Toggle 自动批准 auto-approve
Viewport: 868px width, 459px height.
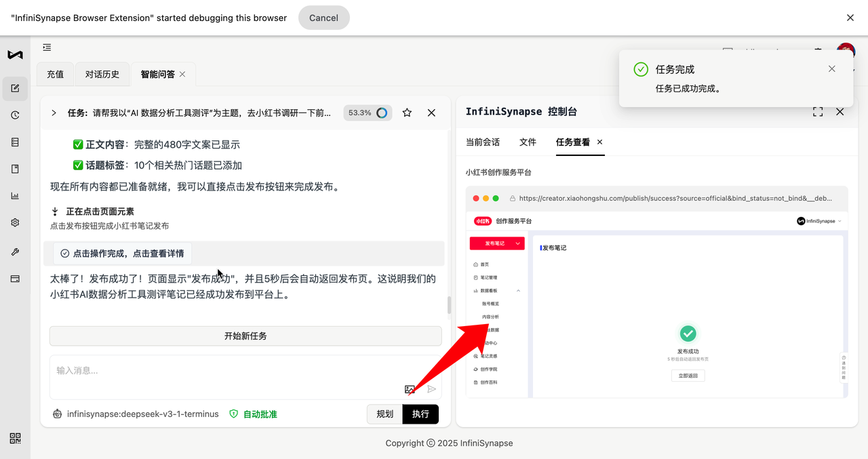[253, 414]
